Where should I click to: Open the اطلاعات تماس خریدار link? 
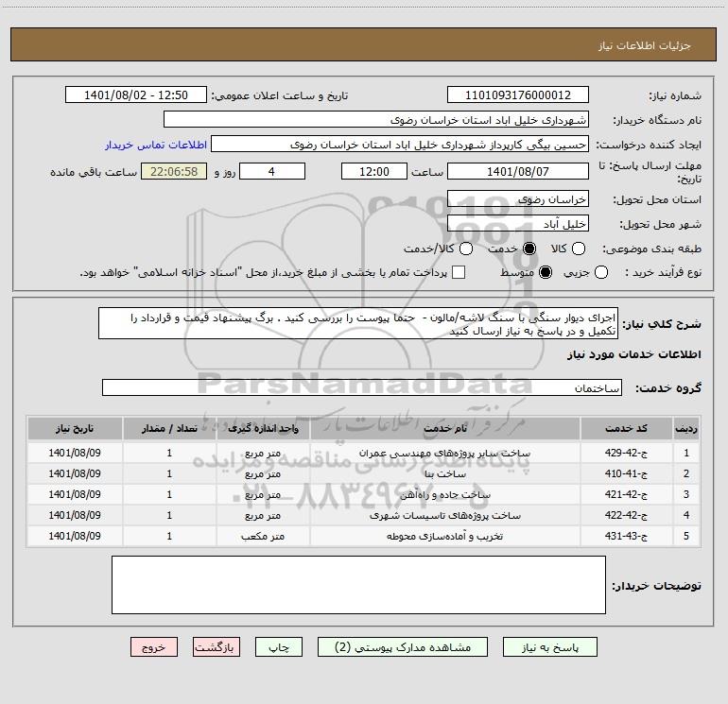156,145
